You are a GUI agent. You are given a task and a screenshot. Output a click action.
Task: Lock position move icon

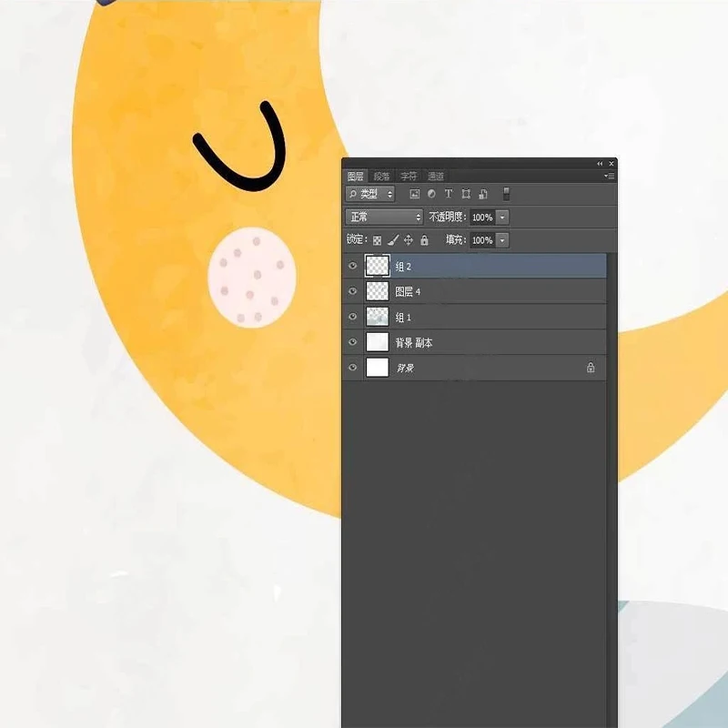pos(408,240)
